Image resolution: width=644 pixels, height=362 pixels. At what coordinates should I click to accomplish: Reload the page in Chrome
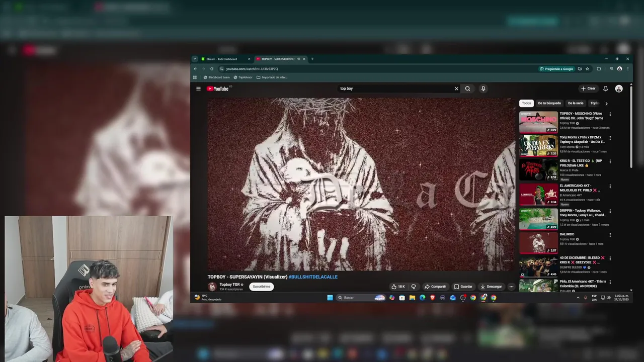212,69
